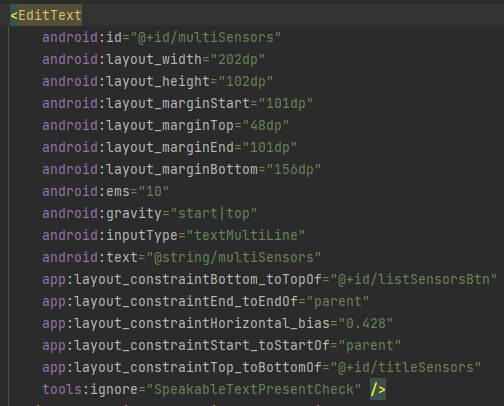This screenshot has height=406, width=504.
Task: Select the layout_marginStart value 101dp
Action: [286, 103]
